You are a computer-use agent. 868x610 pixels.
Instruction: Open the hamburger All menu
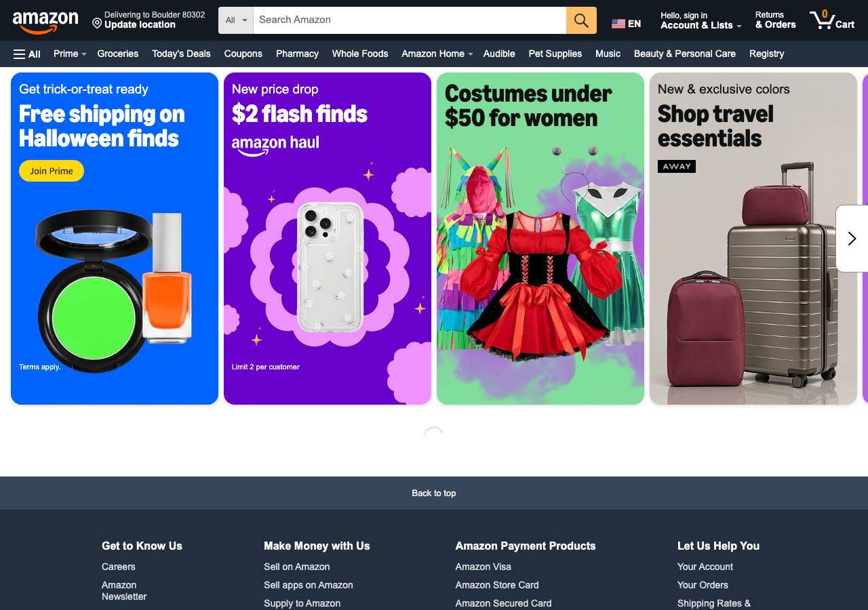pyautogui.click(x=27, y=54)
